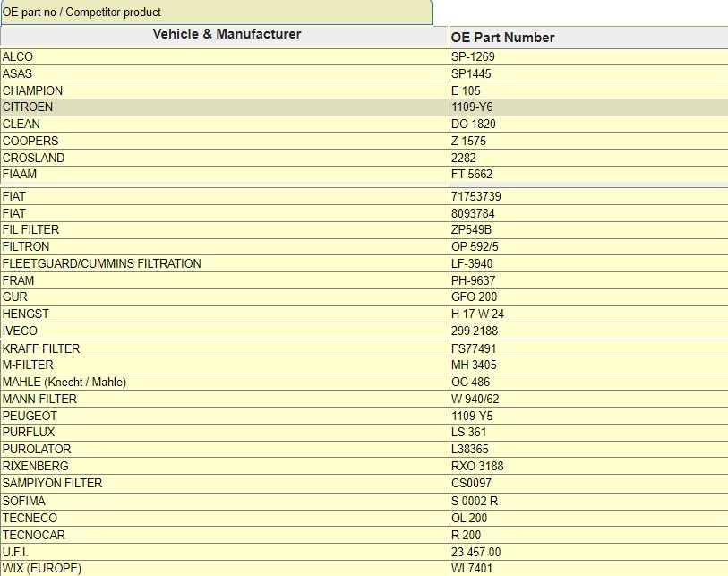Click part number W 940/62
This screenshot has width=728, height=576.
tap(475, 399)
